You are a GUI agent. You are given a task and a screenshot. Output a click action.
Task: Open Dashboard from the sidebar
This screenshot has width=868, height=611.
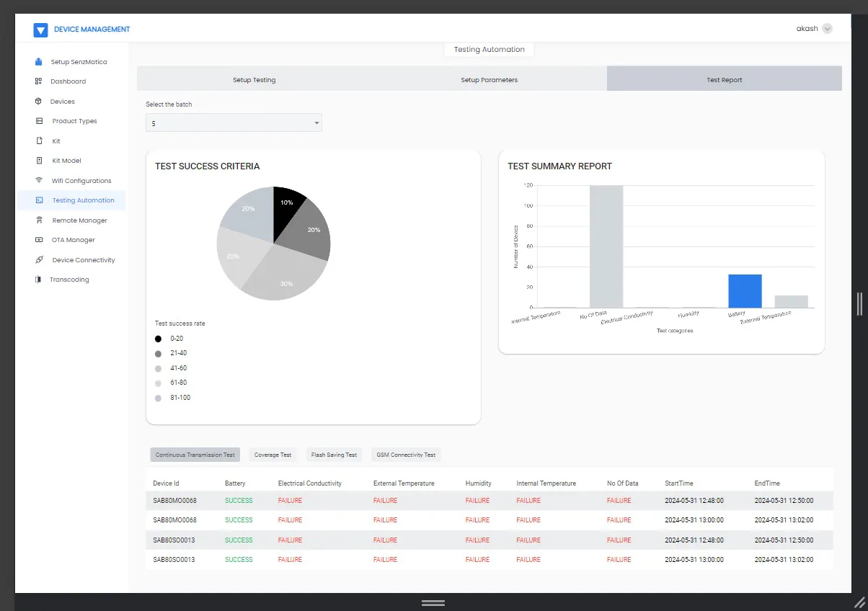[x=68, y=81]
